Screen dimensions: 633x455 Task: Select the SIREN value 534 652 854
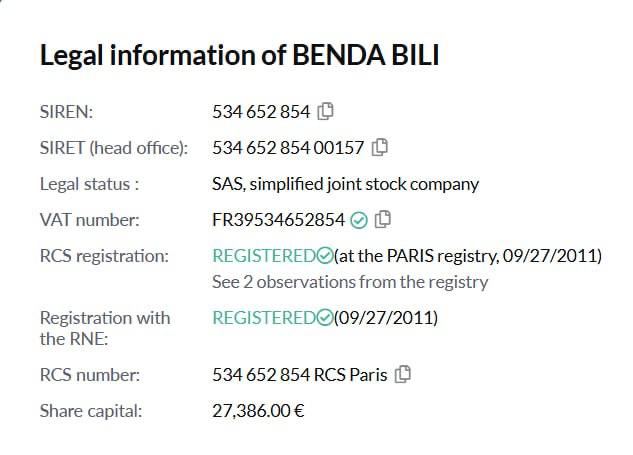(262, 111)
